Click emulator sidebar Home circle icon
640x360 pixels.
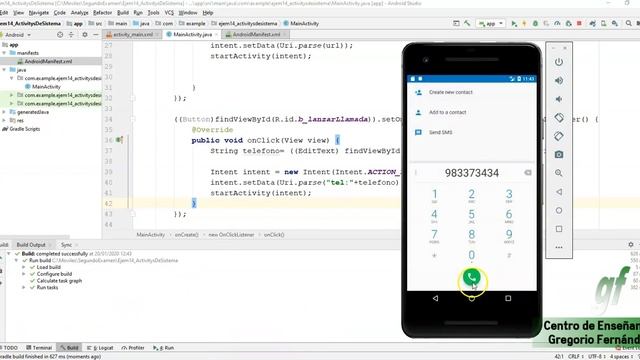point(559,210)
